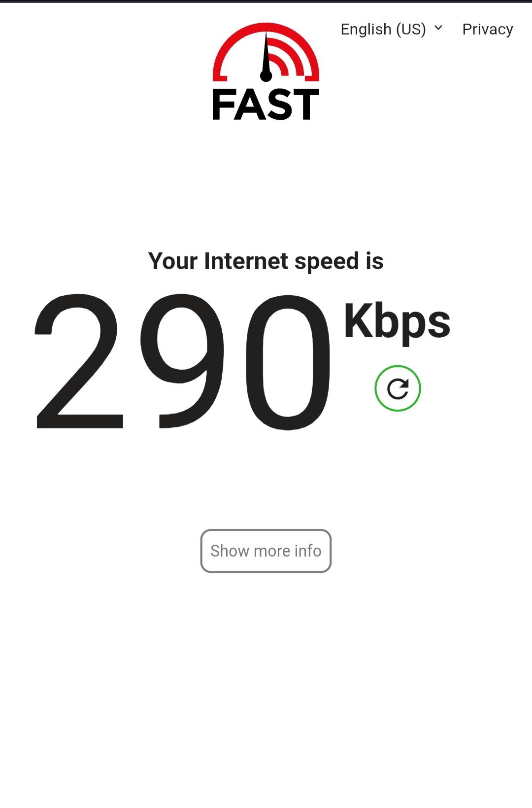The image size is (532, 808).
Task: Click the word 'speed' in the heading
Action: tap(327, 262)
